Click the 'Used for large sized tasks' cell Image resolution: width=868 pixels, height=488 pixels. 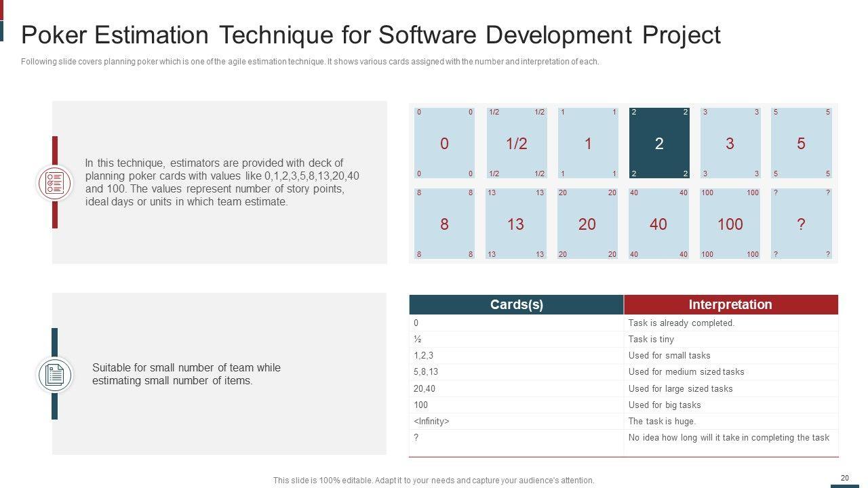click(731, 388)
